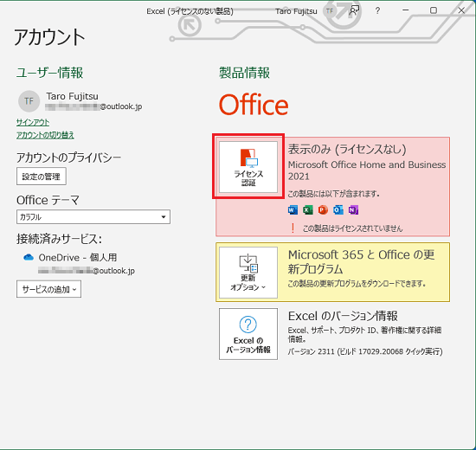Open the 更新オプション dropdown button
The width and height of the screenshot is (476, 450).
point(248,273)
